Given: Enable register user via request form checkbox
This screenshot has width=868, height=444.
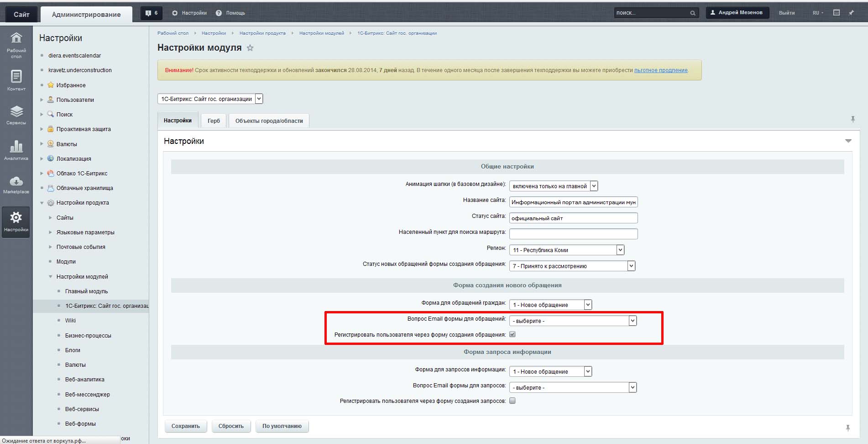Looking at the screenshot, I should [x=512, y=401].
